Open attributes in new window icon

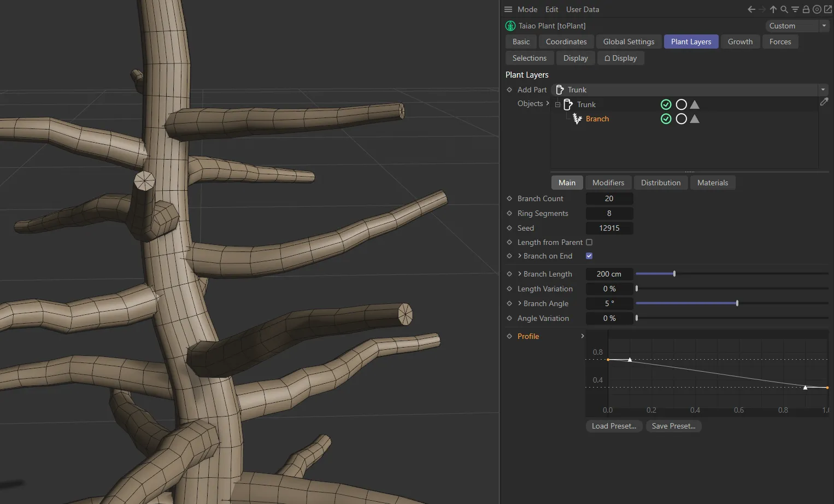click(828, 9)
